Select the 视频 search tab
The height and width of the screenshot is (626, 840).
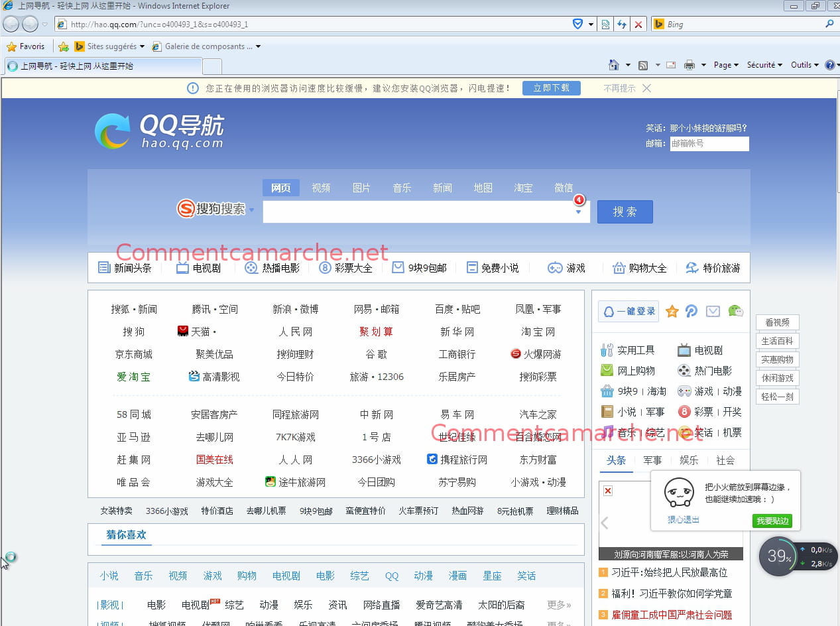pyautogui.click(x=321, y=188)
